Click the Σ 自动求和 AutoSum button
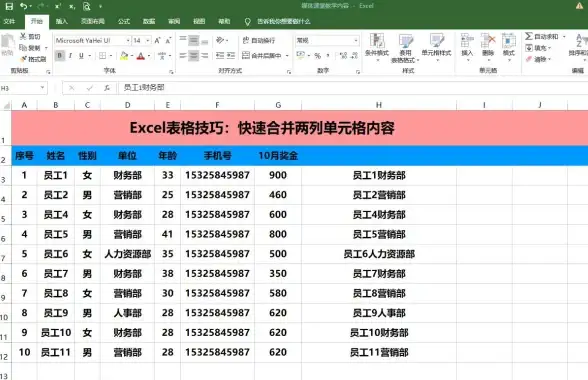 pyautogui.click(x=541, y=36)
